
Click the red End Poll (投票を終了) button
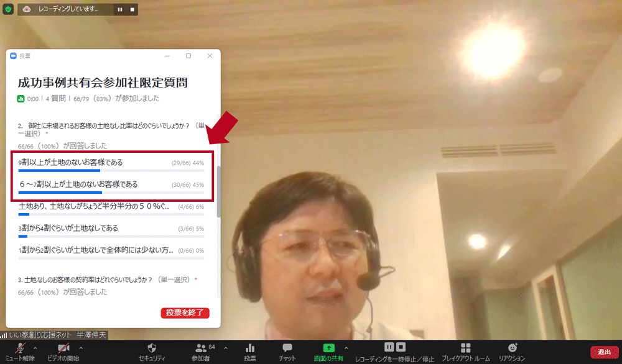click(x=185, y=312)
